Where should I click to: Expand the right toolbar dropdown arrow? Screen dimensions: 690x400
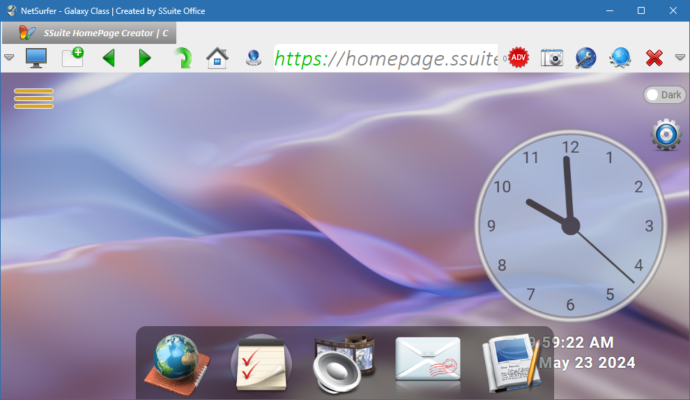680,57
